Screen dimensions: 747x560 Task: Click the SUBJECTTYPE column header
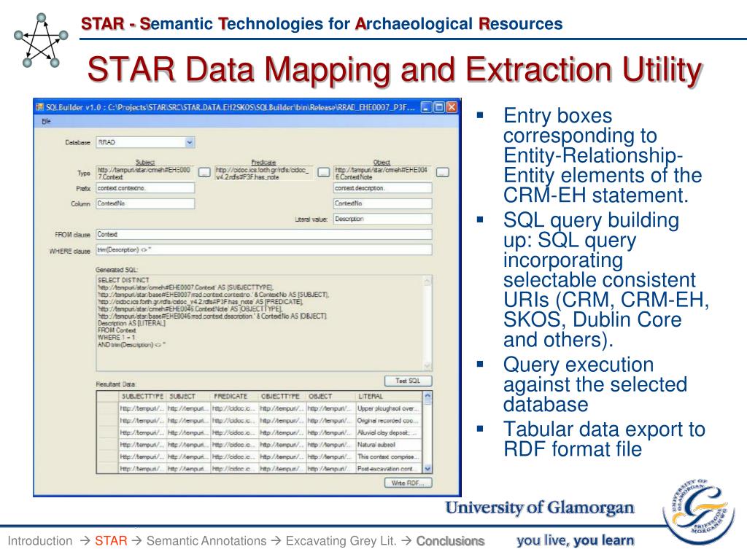(x=142, y=396)
